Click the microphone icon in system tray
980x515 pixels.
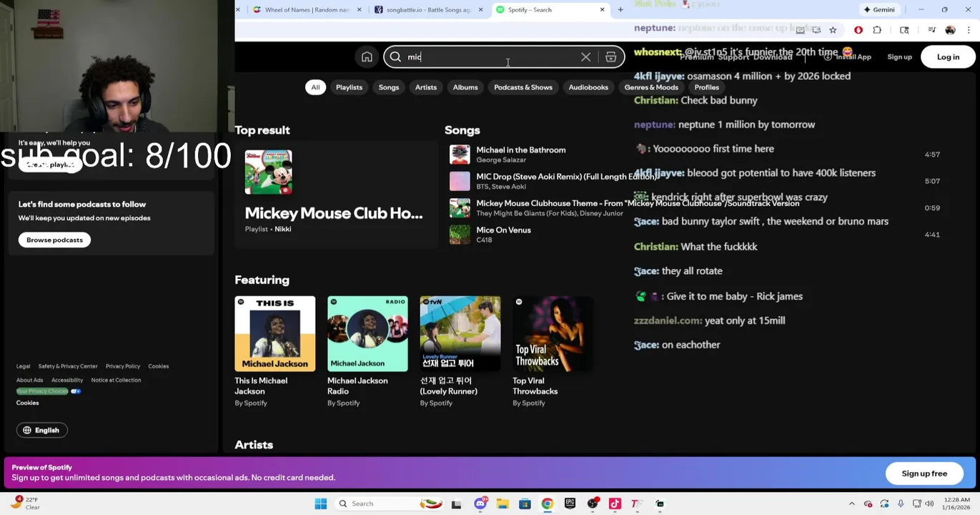click(x=901, y=504)
